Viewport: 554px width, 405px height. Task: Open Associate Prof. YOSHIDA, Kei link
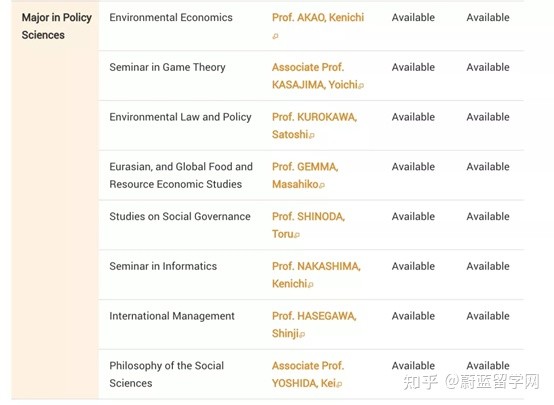[x=308, y=375]
